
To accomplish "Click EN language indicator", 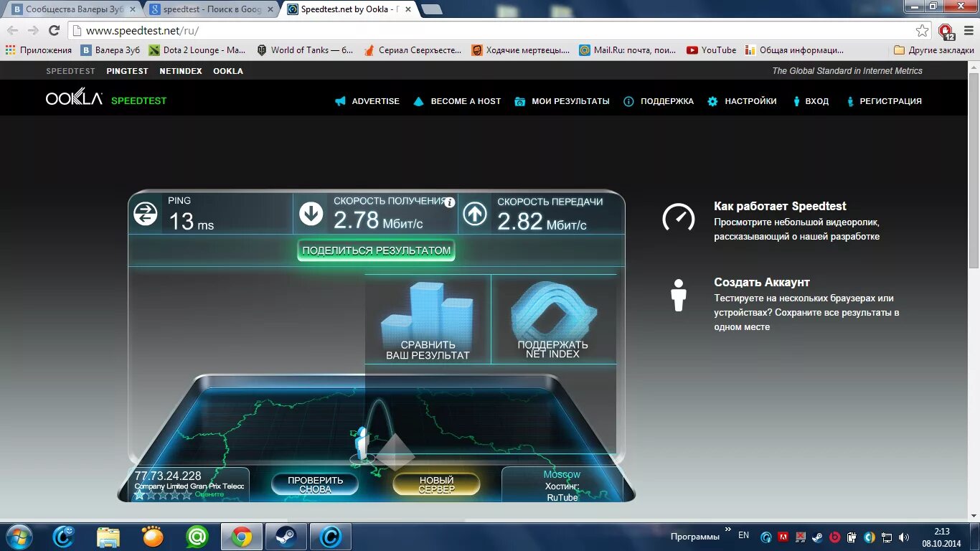I will coord(743,535).
